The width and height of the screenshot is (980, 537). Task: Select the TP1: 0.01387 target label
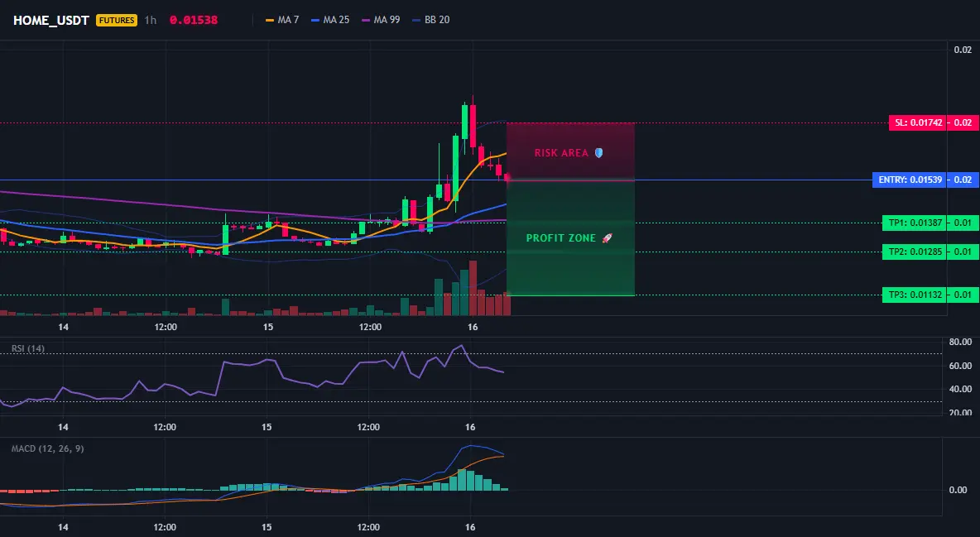point(915,223)
